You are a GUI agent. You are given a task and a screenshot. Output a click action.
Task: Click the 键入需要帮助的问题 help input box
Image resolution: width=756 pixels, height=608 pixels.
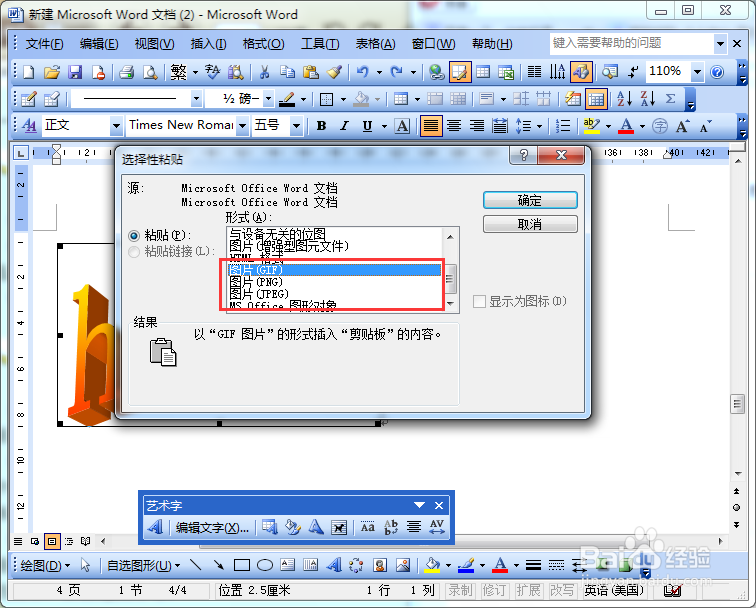[x=632, y=43]
